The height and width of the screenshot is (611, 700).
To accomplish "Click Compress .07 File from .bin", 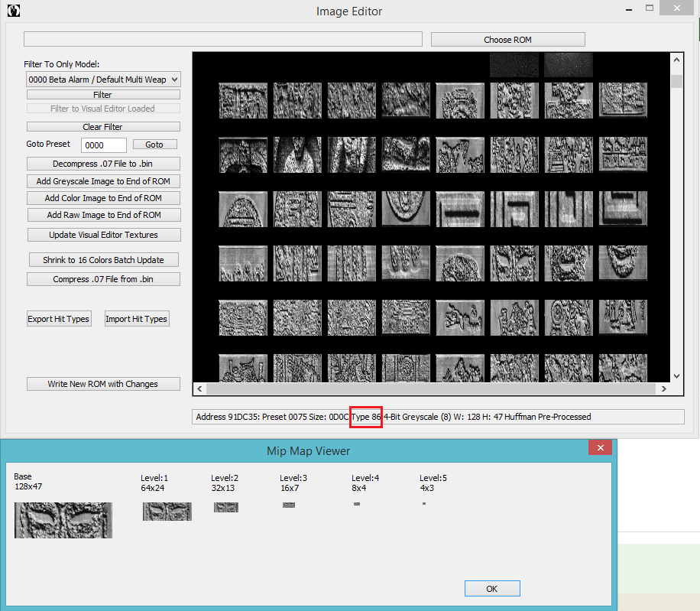I will pos(103,279).
